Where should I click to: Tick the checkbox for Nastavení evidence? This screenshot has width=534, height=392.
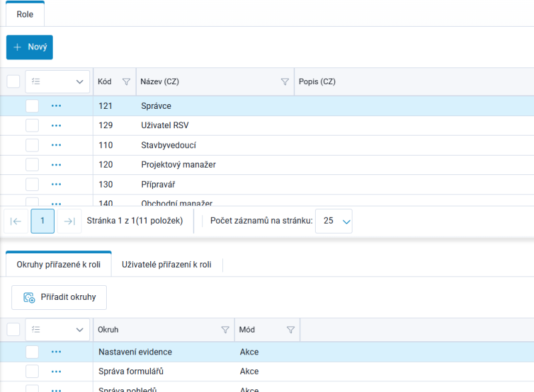click(32, 352)
